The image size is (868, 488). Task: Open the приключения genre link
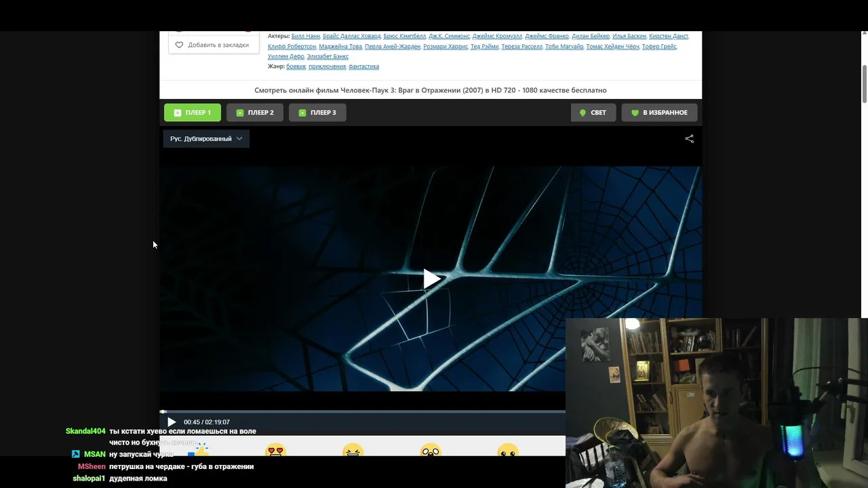pyautogui.click(x=328, y=66)
